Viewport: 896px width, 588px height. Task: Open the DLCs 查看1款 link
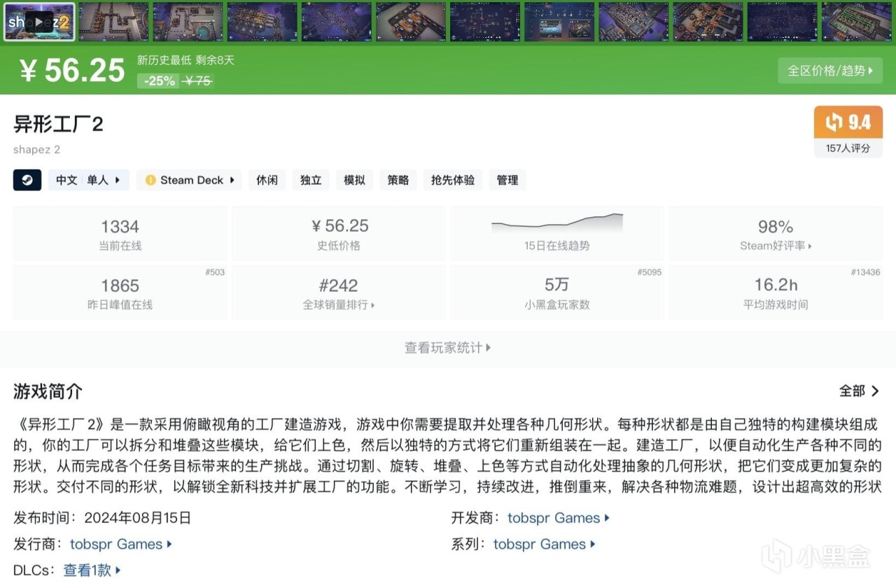pos(92,570)
